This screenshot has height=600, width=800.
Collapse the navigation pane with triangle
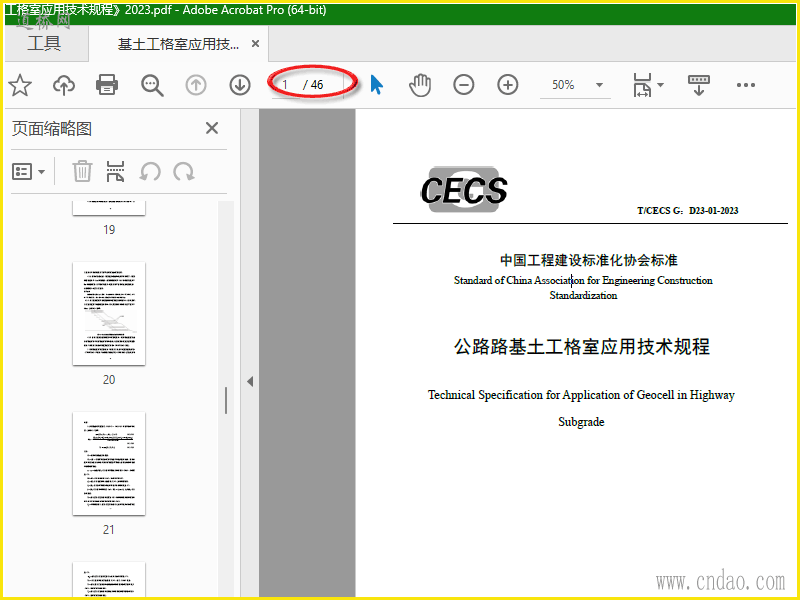click(250, 381)
